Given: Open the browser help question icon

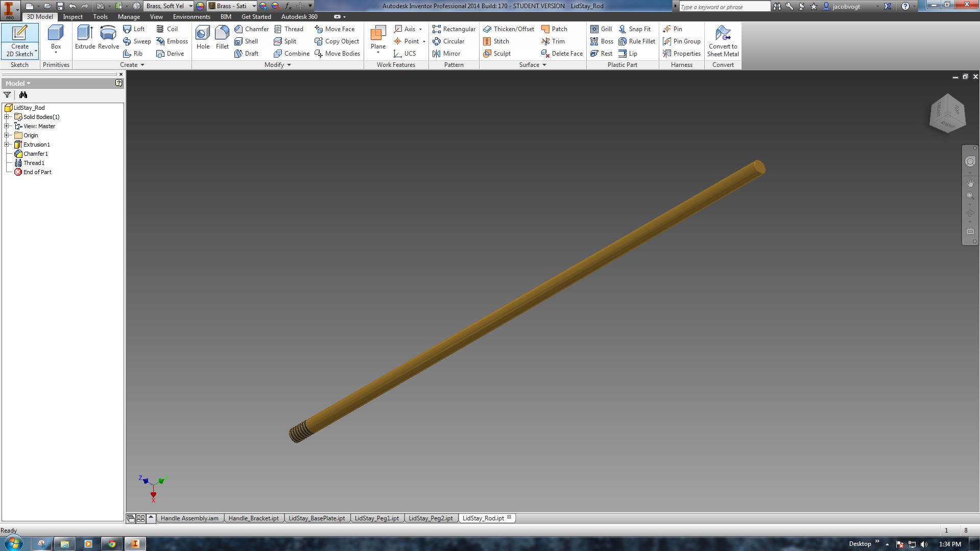Looking at the screenshot, I should click(118, 83).
